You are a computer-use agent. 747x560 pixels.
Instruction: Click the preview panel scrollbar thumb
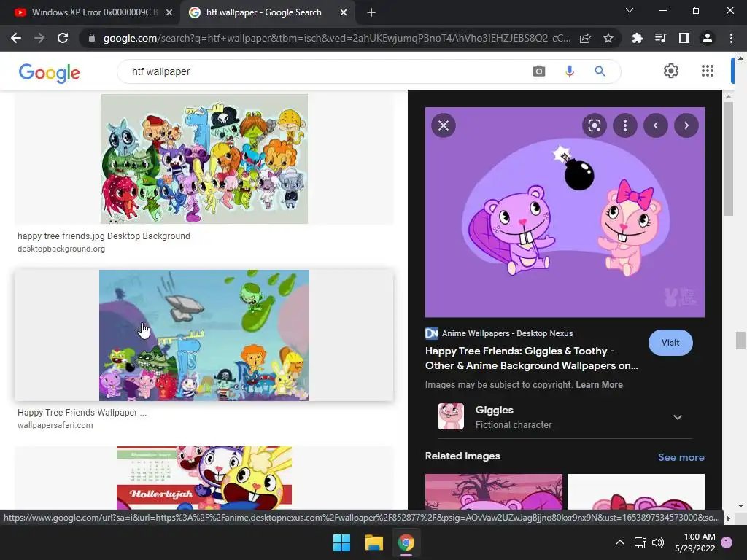728,159
